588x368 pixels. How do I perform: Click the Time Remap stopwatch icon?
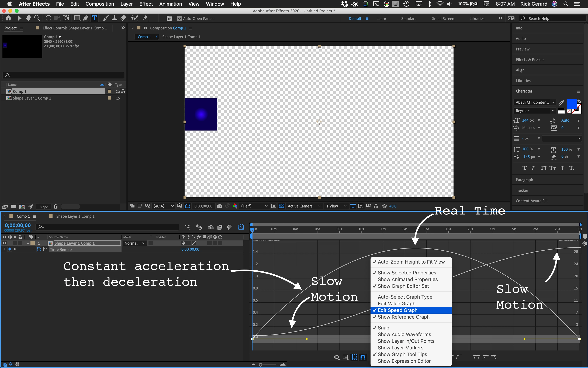pyautogui.click(x=39, y=249)
